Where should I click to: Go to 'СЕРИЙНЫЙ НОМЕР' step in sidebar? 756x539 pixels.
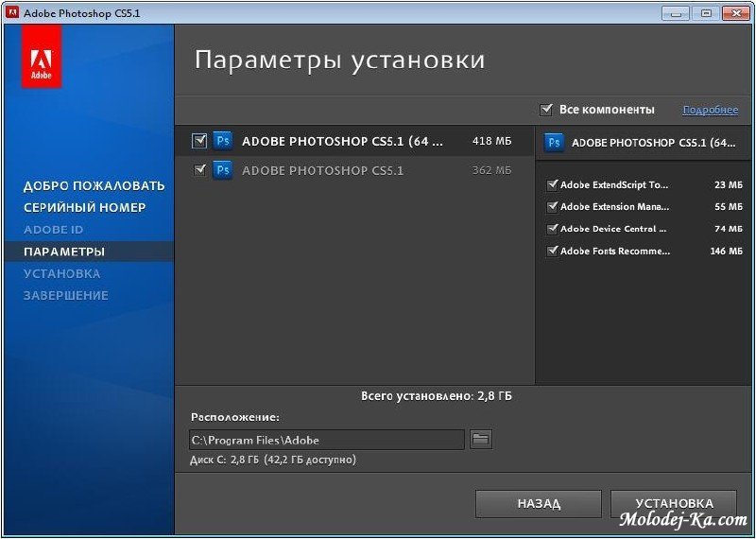tap(84, 207)
